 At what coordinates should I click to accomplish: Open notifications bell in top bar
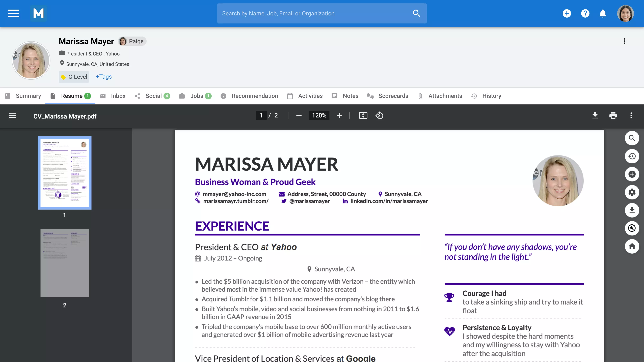(603, 13)
